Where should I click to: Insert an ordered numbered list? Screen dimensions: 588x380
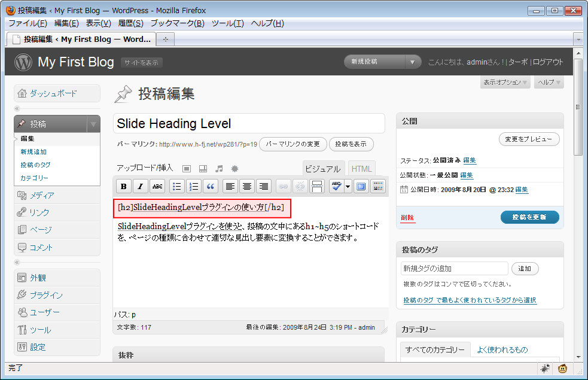click(x=194, y=186)
